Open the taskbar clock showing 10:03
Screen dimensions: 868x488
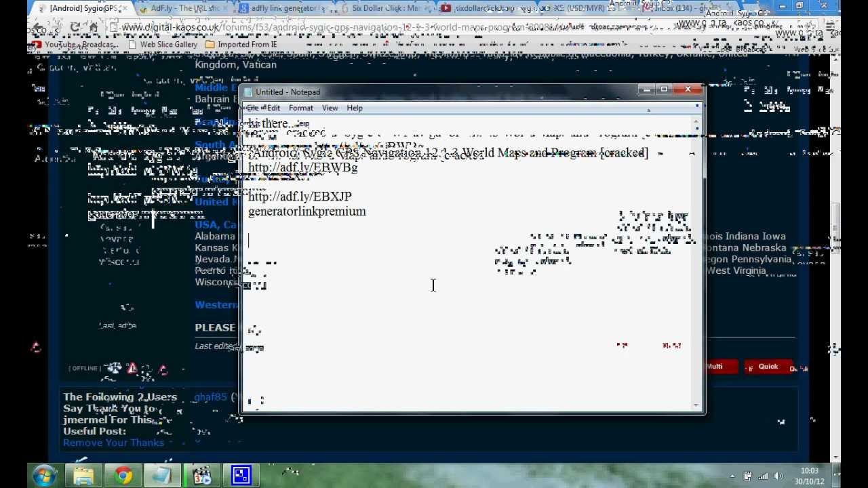coord(810,476)
